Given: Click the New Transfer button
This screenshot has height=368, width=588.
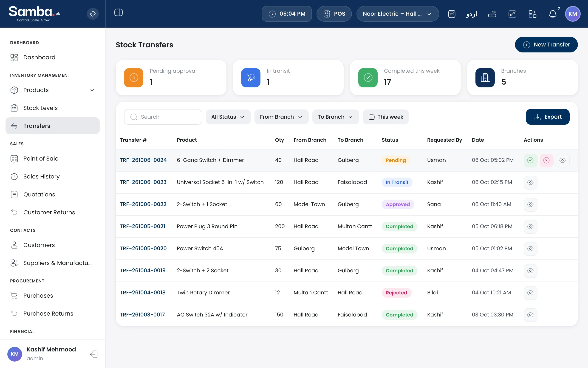Looking at the screenshot, I should click(x=546, y=45).
